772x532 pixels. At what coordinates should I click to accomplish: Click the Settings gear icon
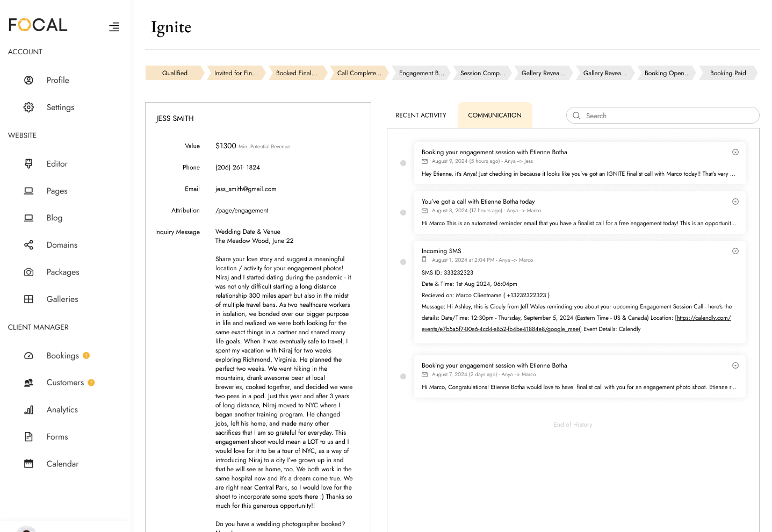pos(28,107)
